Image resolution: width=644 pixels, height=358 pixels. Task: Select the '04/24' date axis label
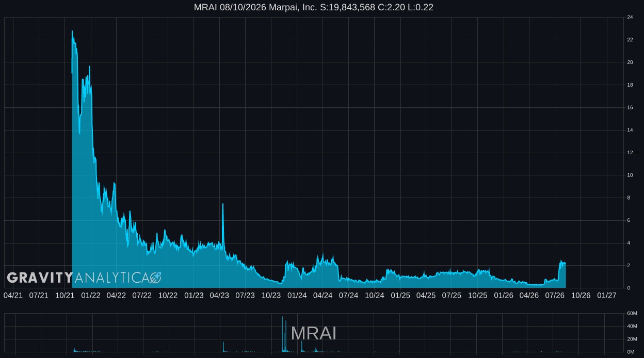[323, 295]
